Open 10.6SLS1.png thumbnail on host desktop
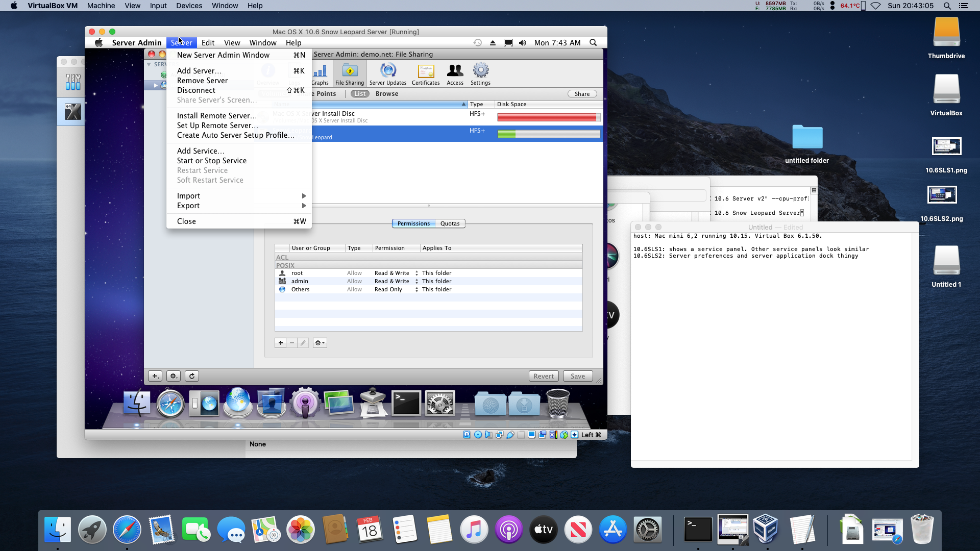 [946, 146]
